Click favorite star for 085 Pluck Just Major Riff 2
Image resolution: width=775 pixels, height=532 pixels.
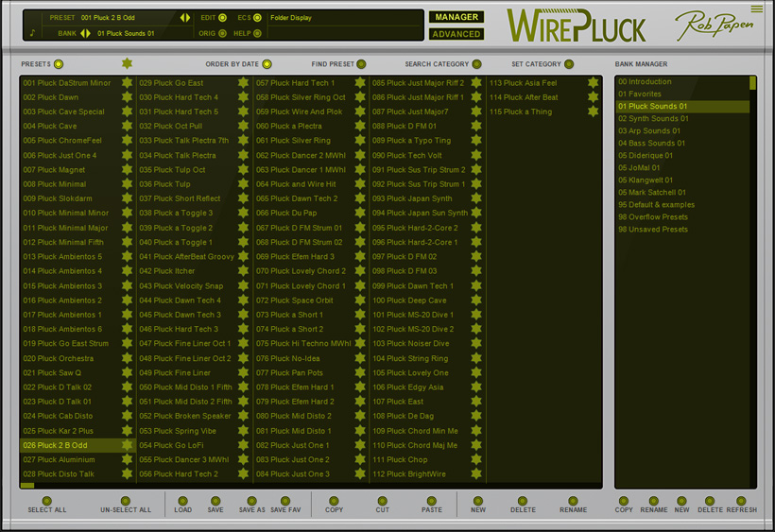click(x=476, y=82)
